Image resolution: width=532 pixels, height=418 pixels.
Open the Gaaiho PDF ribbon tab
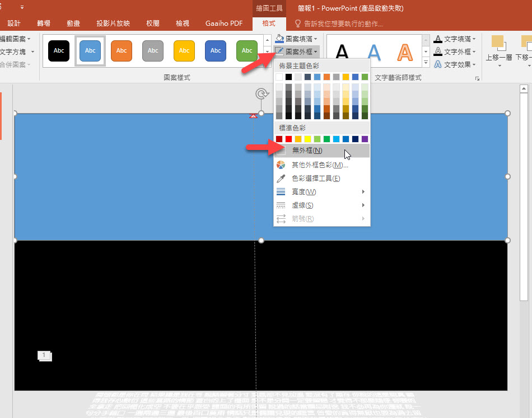(224, 24)
